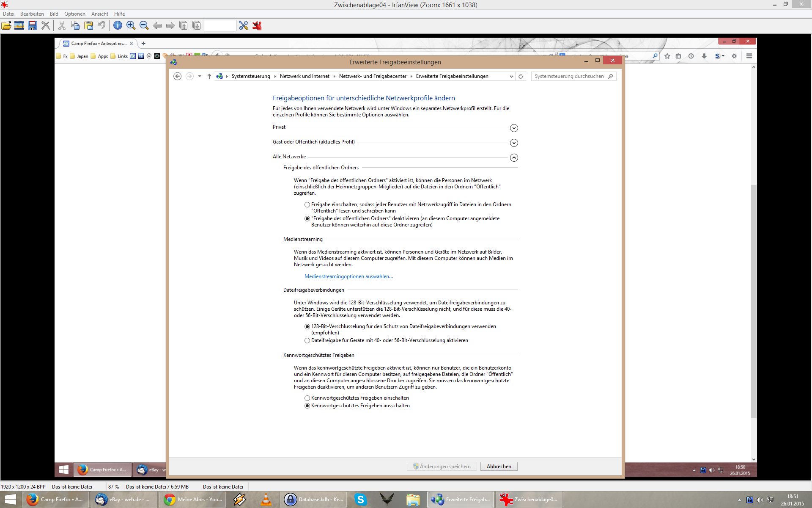Screen dimensions: 812x508
Task: Open VLC player from the taskbar
Action: point(266,500)
